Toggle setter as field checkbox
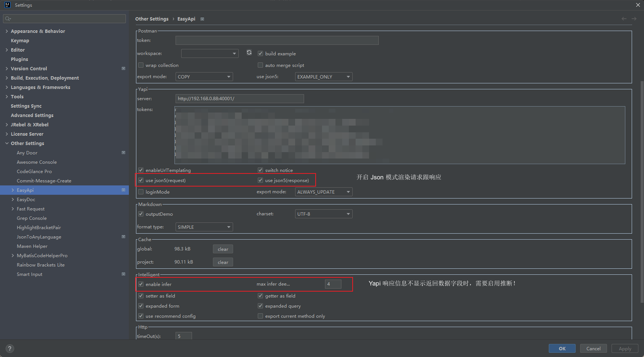The image size is (644, 357). coord(141,296)
